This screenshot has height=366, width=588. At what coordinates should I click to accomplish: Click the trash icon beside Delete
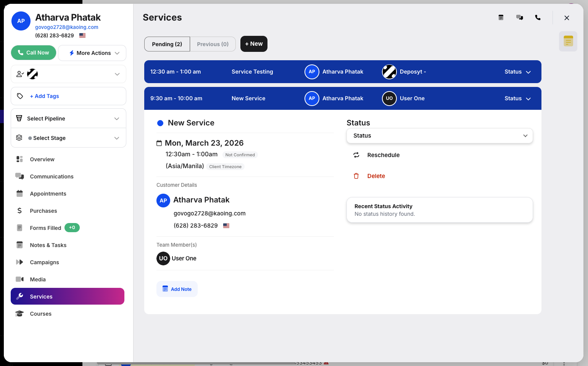pyautogui.click(x=356, y=176)
